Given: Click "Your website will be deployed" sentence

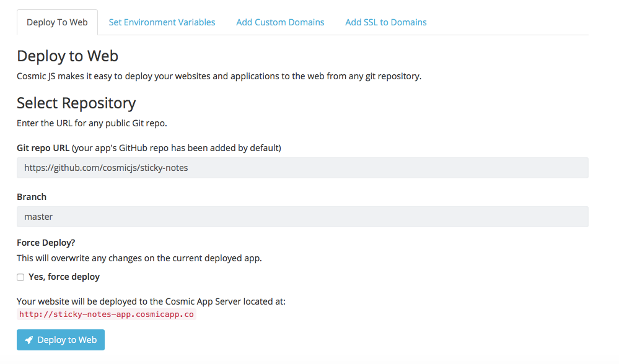Looking at the screenshot, I should point(151,301).
